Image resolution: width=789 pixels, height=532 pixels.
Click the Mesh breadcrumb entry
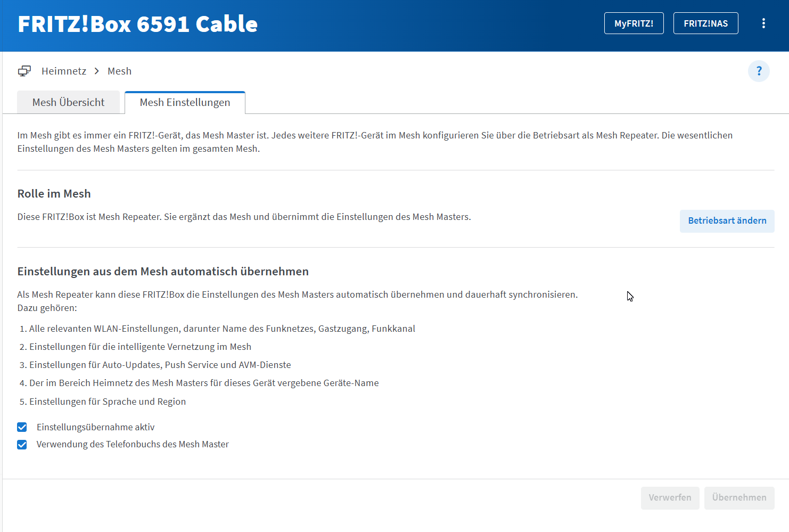click(x=119, y=71)
